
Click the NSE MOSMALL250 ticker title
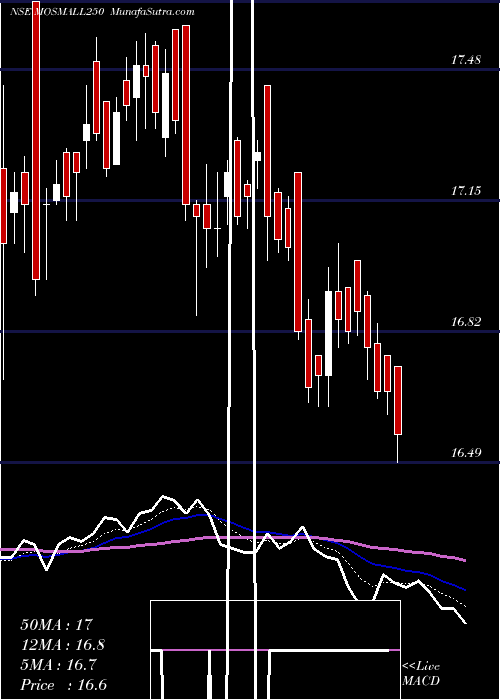(x=57, y=12)
